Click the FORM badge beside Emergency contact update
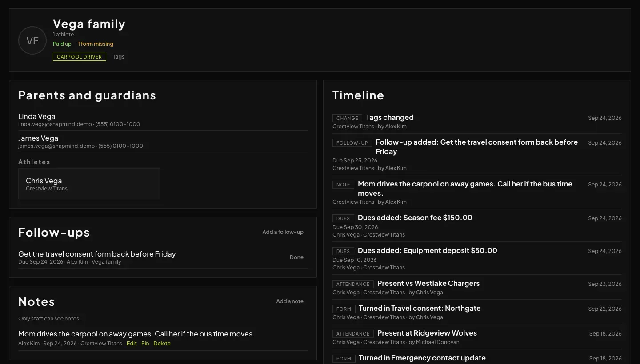640x364 pixels. coord(344,359)
